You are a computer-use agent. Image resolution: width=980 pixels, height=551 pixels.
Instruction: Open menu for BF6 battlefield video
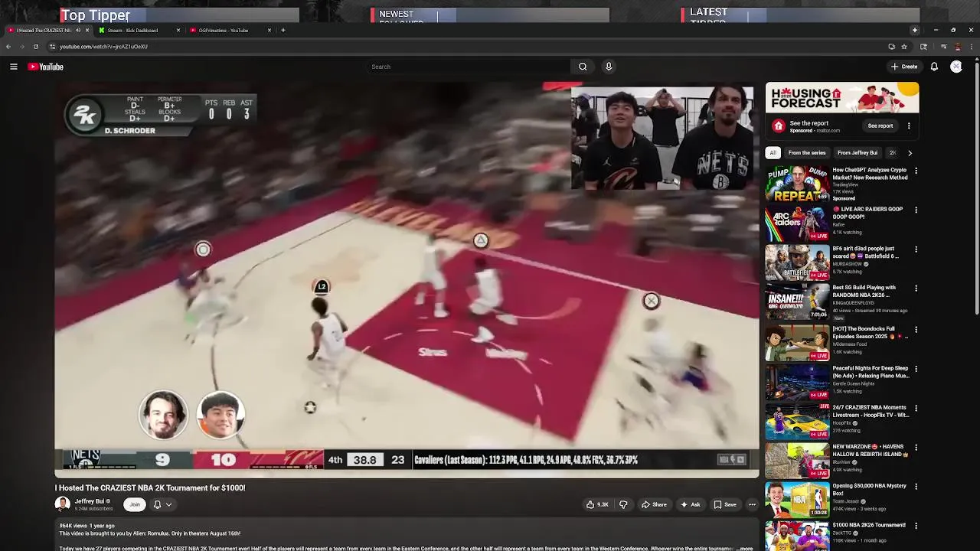[916, 249]
